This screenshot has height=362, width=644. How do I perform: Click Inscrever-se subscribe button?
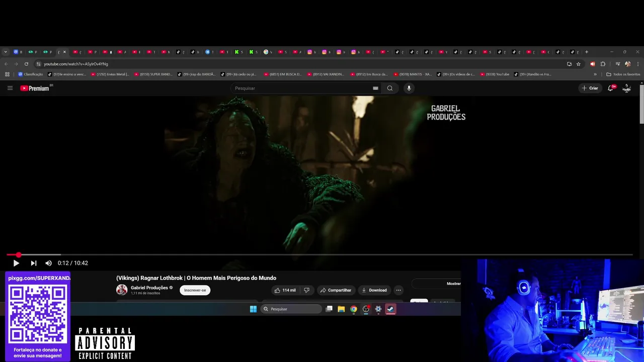(195, 290)
